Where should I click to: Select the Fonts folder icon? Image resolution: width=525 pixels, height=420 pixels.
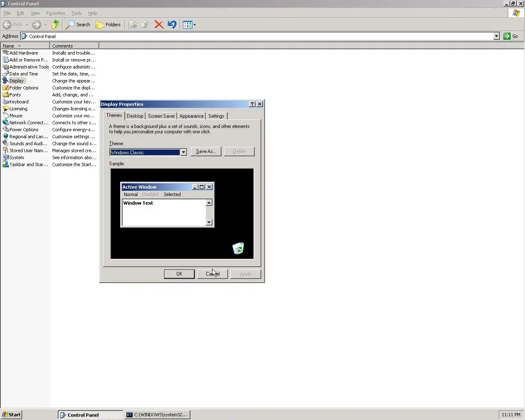(6, 95)
